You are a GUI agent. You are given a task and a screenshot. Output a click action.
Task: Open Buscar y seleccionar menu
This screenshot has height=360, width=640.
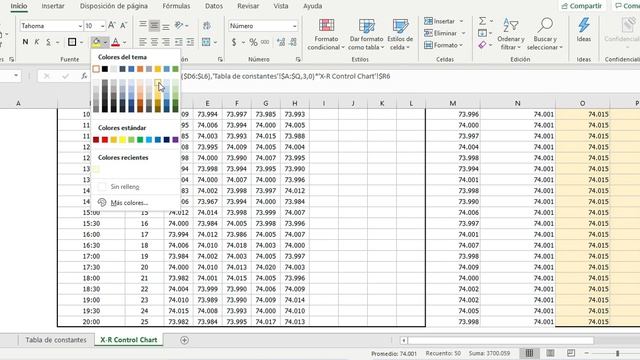coord(545,34)
